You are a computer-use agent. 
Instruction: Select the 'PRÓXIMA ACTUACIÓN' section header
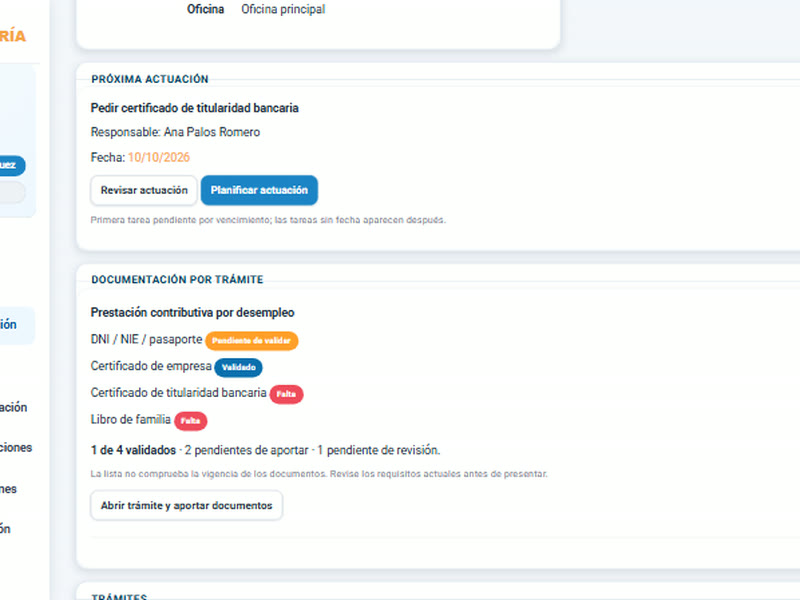point(150,79)
